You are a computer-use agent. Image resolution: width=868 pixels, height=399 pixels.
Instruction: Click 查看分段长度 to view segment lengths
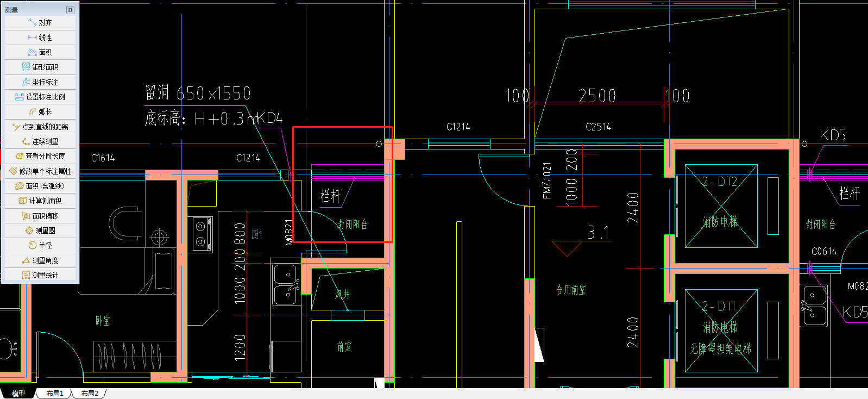(40, 156)
